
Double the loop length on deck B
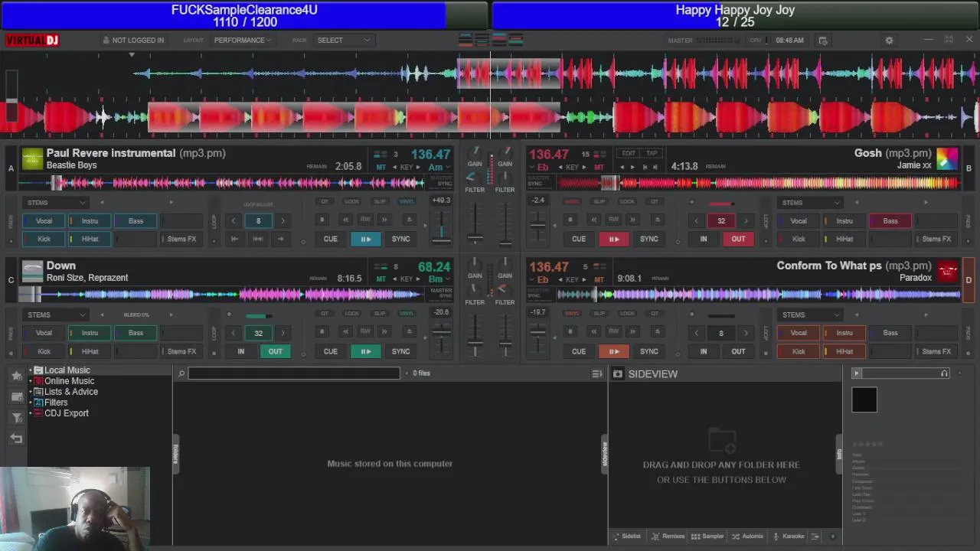(x=746, y=220)
